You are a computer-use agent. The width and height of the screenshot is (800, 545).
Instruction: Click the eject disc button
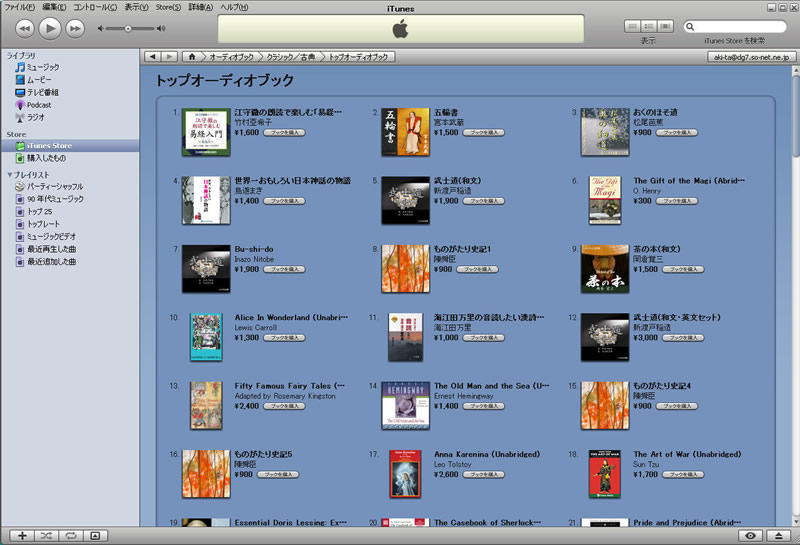(x=779, y=535)
